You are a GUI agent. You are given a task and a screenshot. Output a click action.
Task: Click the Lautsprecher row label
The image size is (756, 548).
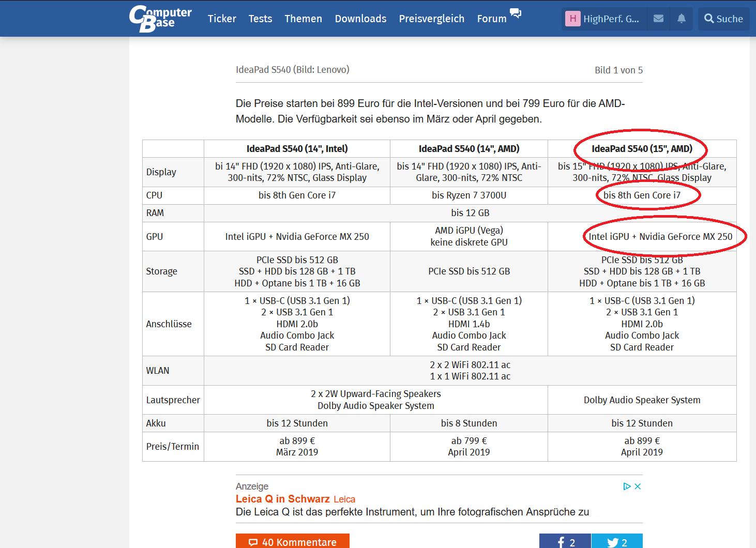(173, 400)
